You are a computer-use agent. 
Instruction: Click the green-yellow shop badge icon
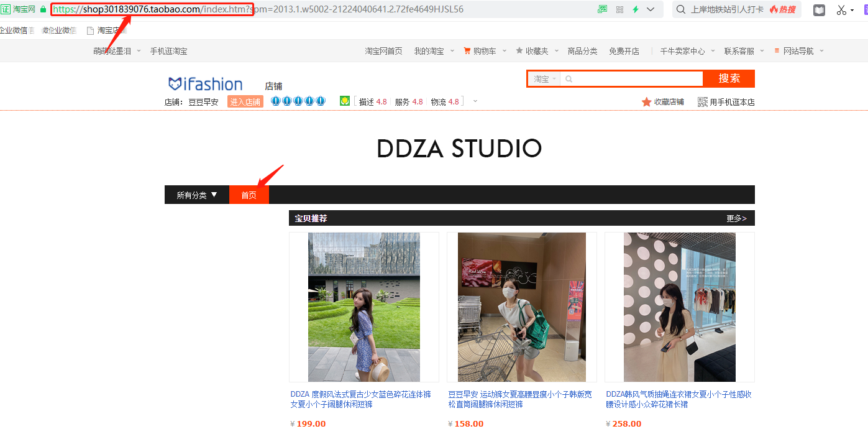coord(345,101)
